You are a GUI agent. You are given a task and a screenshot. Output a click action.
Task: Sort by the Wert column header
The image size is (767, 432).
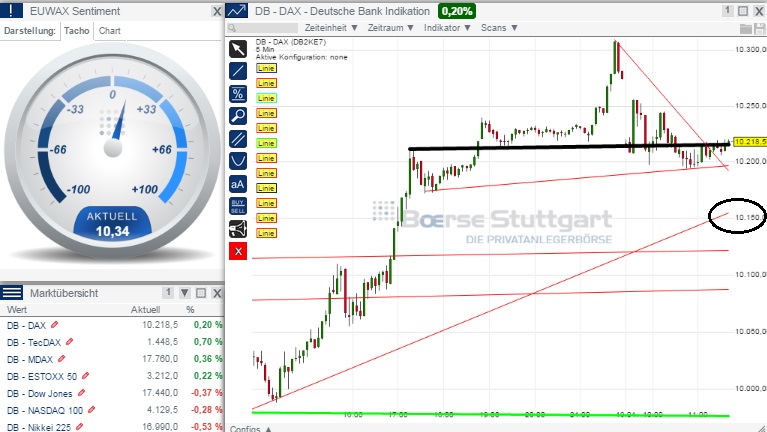coord(17,309)
